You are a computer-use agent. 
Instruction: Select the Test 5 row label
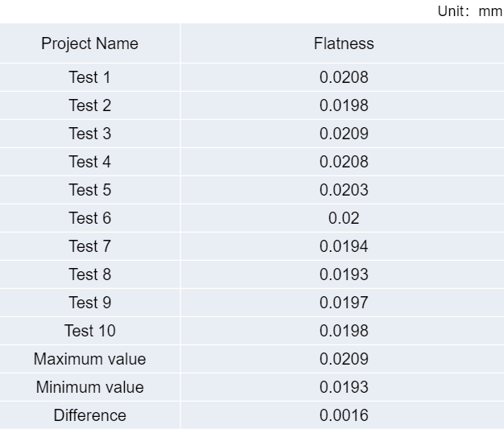pyautogui.click(x=89, y=190)
